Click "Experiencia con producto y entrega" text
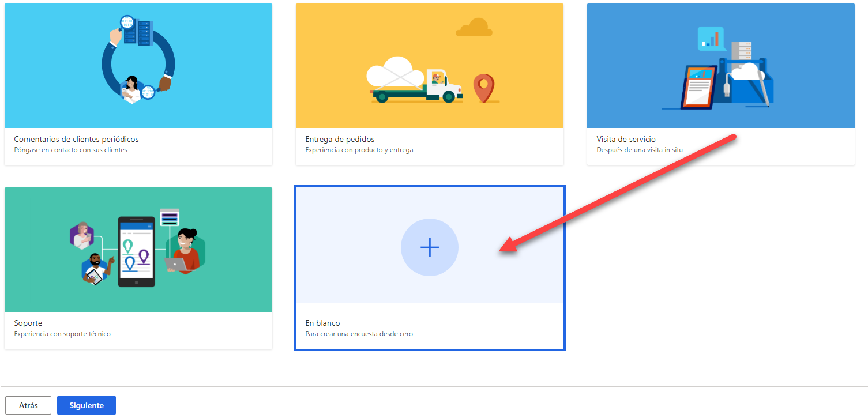The height and width of the screenshot is (418, 868). 359,150
